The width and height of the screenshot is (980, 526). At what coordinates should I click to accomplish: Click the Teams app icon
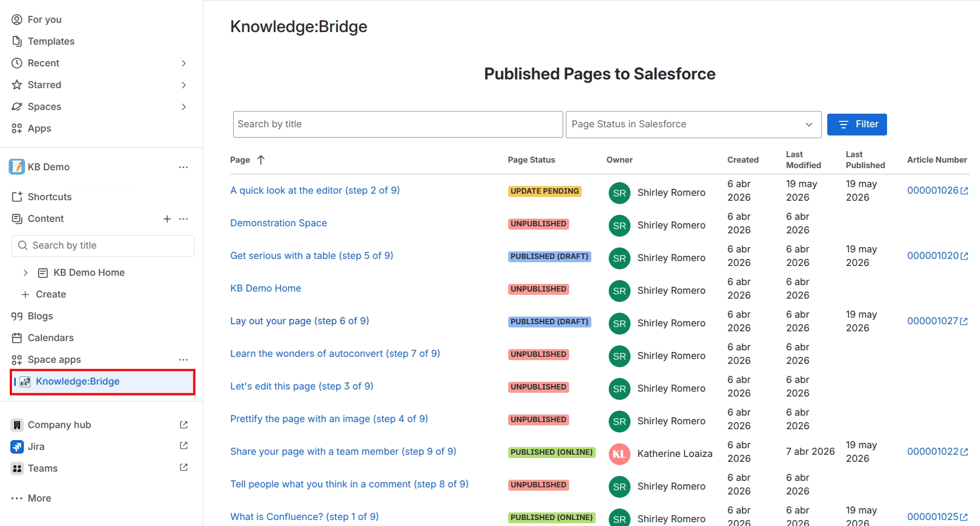tap(17, 468)
